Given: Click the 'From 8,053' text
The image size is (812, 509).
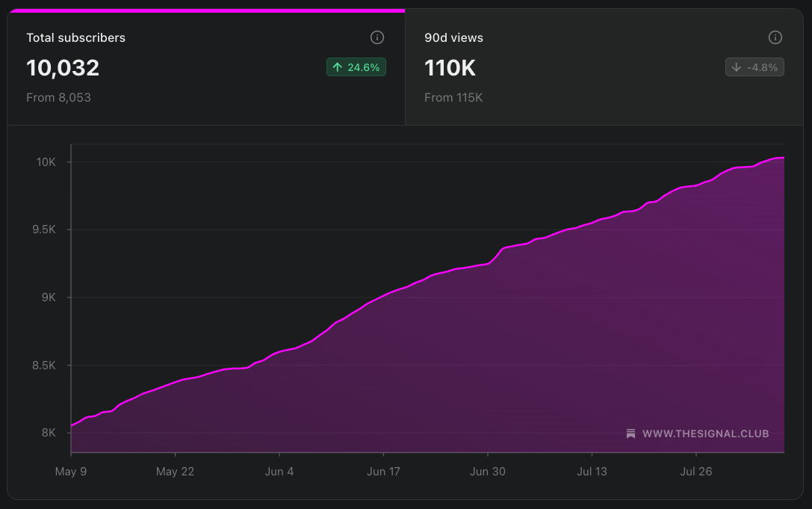Looking at the screenshot, I should pos(58,97).
